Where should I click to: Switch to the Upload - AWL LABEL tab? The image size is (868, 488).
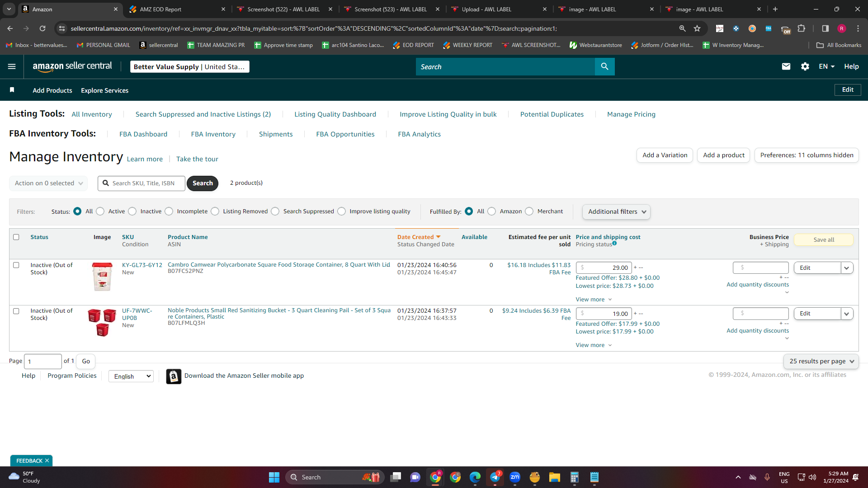pos(499,9)
